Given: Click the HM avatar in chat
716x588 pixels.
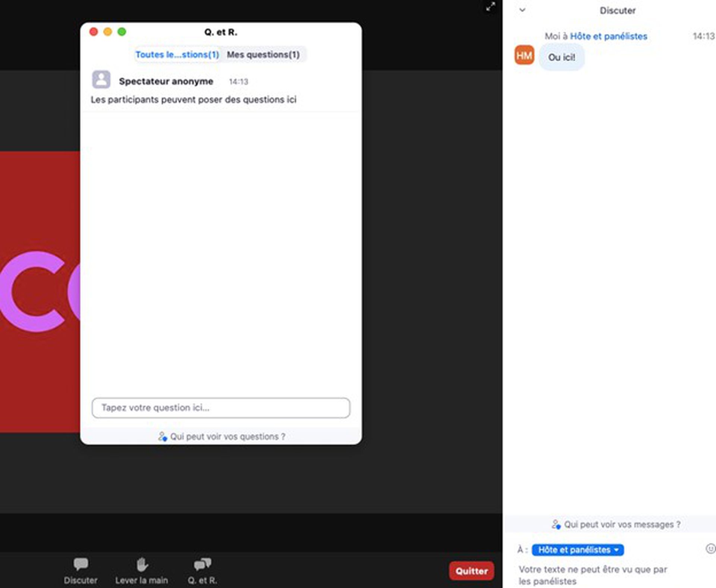Looking at the screenshot, I should point(524,55).
